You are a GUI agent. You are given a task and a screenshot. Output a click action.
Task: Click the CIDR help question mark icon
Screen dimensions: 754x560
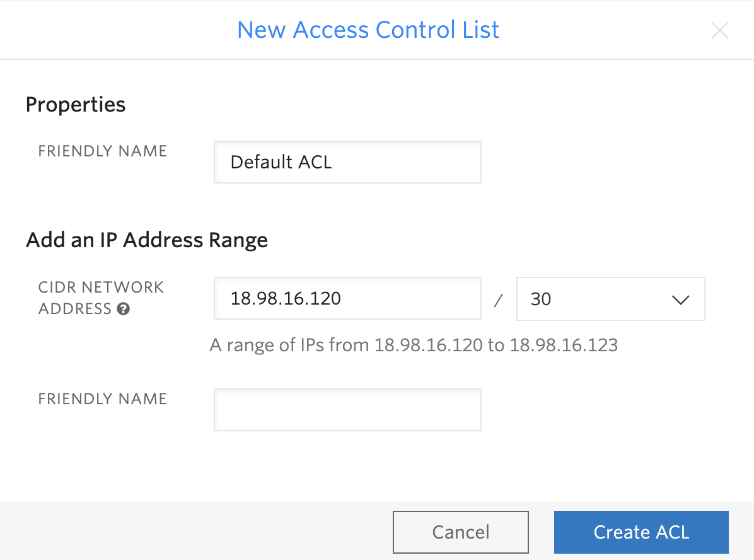coord(123,309)
